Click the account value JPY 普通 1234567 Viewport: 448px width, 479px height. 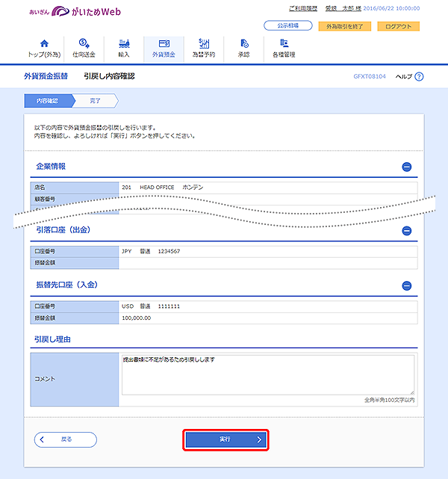tap(151, 251)
